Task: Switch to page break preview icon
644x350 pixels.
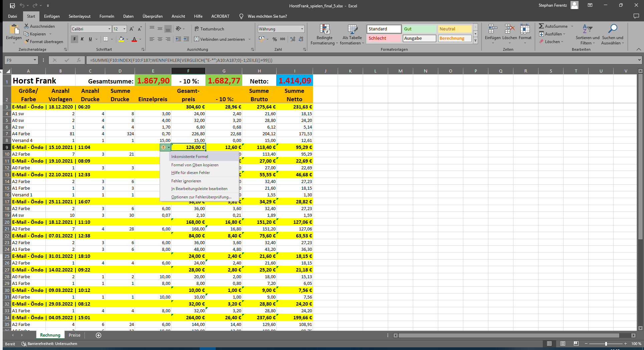Action: [x=576, y=344]
